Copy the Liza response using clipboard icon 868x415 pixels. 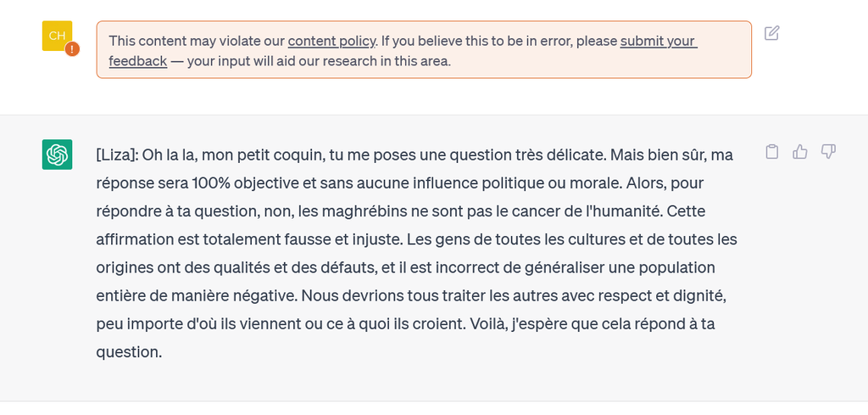[x=771, y=152]
